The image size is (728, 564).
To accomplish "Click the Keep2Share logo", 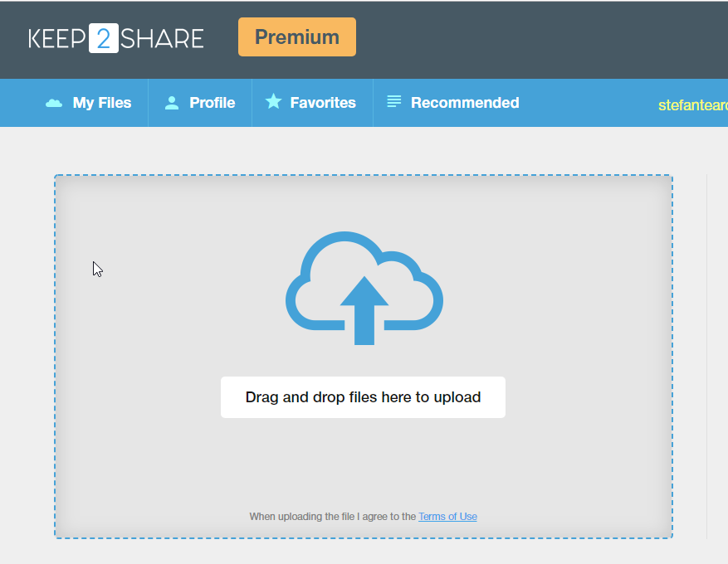I will point(115,38).
